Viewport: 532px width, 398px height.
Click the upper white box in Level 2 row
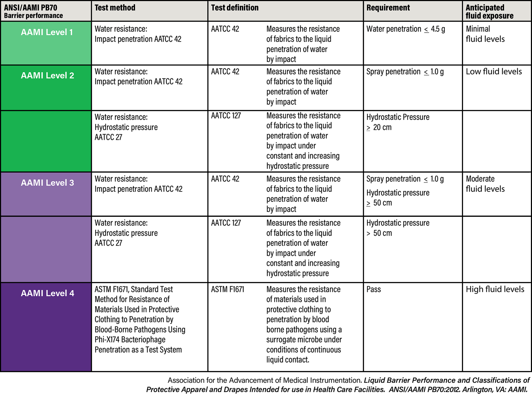coord(500,93)
